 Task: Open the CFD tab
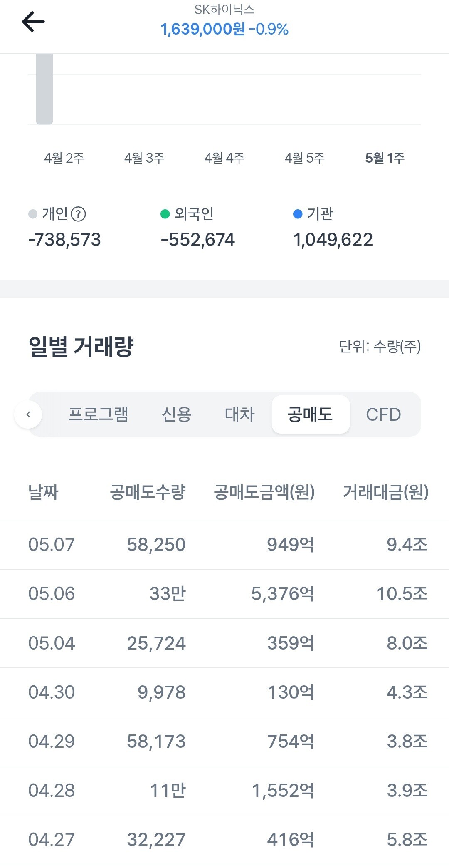(383, 414)
